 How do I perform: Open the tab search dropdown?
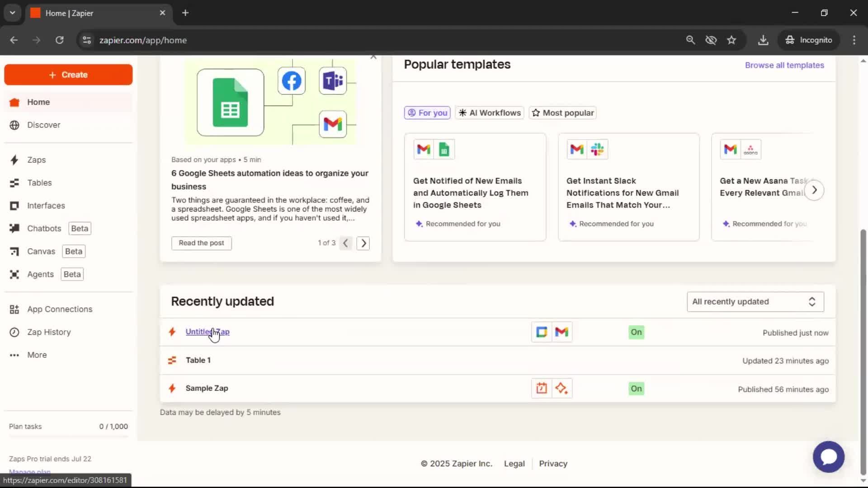coord(12,13)
